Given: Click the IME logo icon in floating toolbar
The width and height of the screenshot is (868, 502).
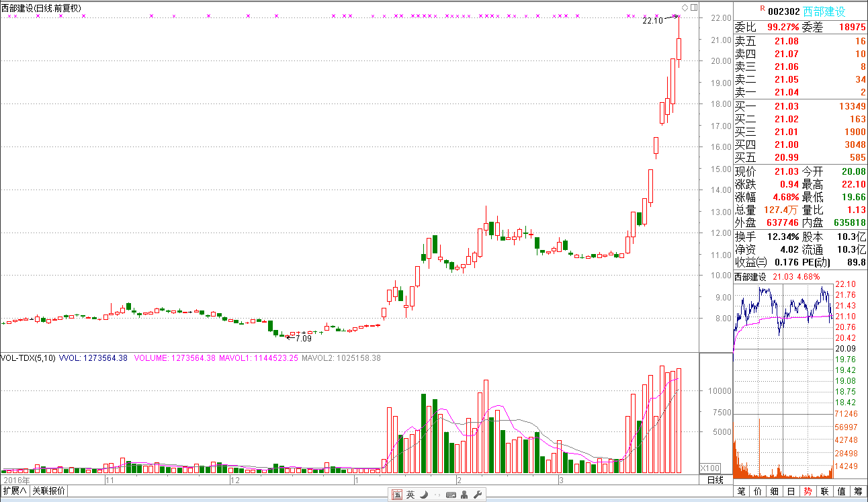Looking at the screenshot, I should click(x=397, y=495).
